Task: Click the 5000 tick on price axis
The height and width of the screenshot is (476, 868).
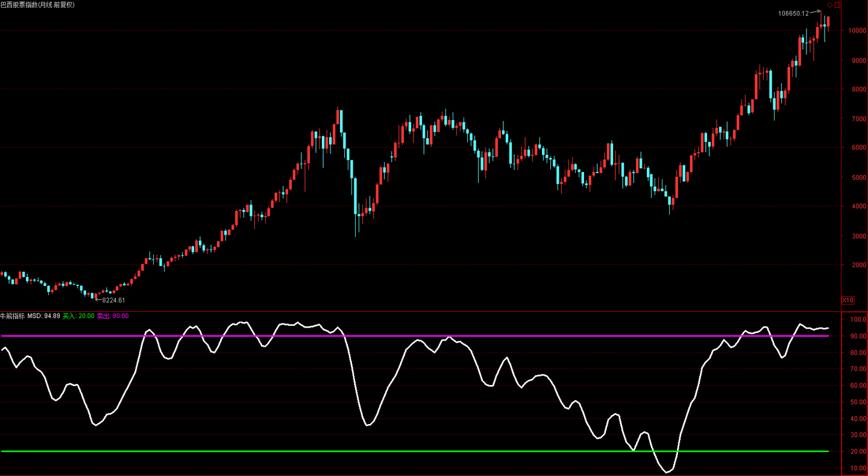Action: click(x=859, y=177)
